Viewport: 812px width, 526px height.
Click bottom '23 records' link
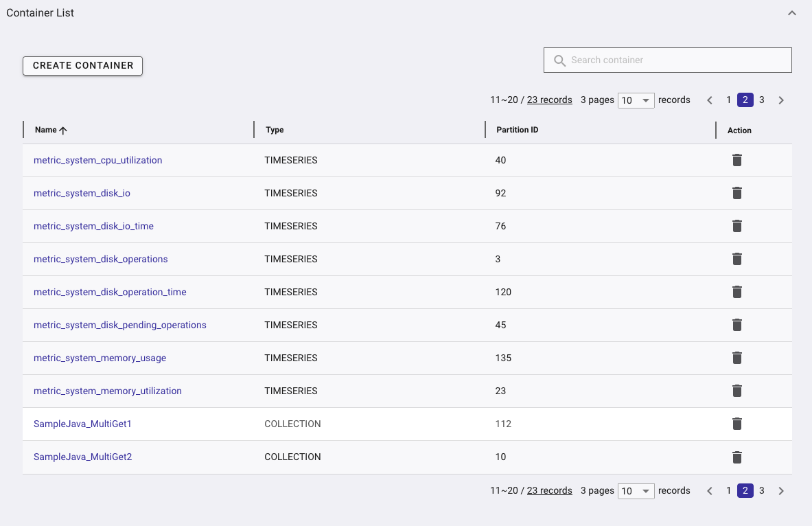549,491
